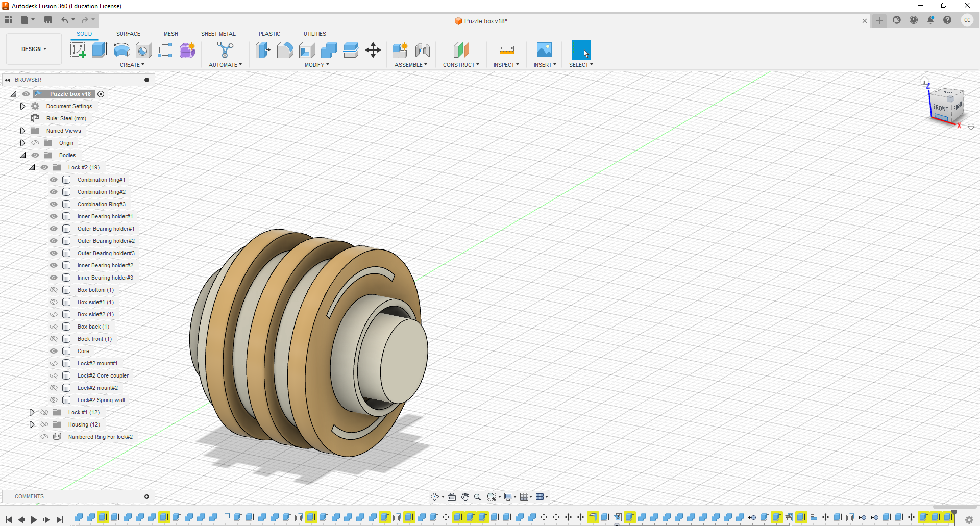The image size is (980, 526).
Task: Click the Insert Canvas icon
Action: [544, 50]
